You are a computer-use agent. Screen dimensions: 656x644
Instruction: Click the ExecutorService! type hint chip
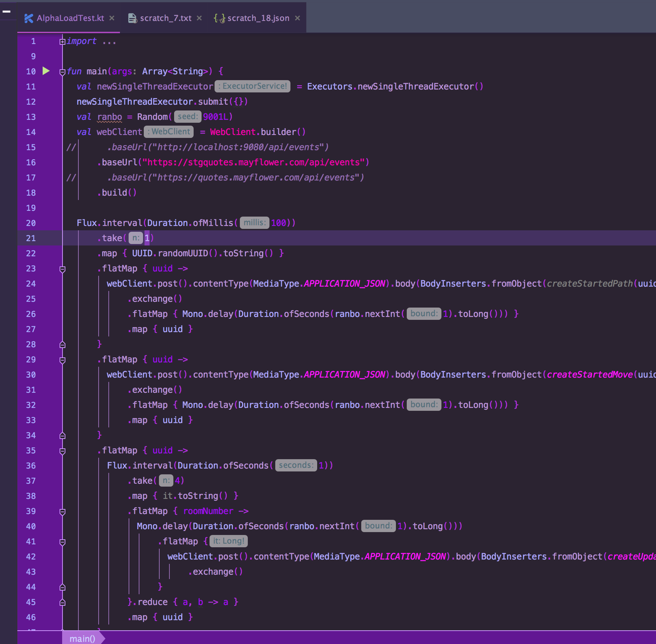click(252, 86)
